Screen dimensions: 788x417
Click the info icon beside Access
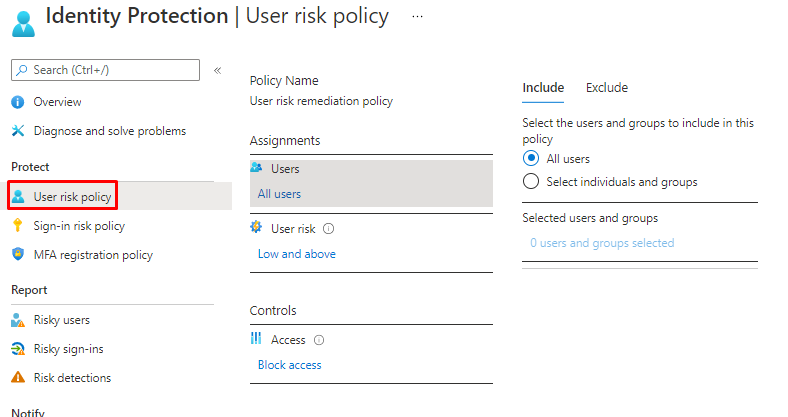tap(319, 340)
